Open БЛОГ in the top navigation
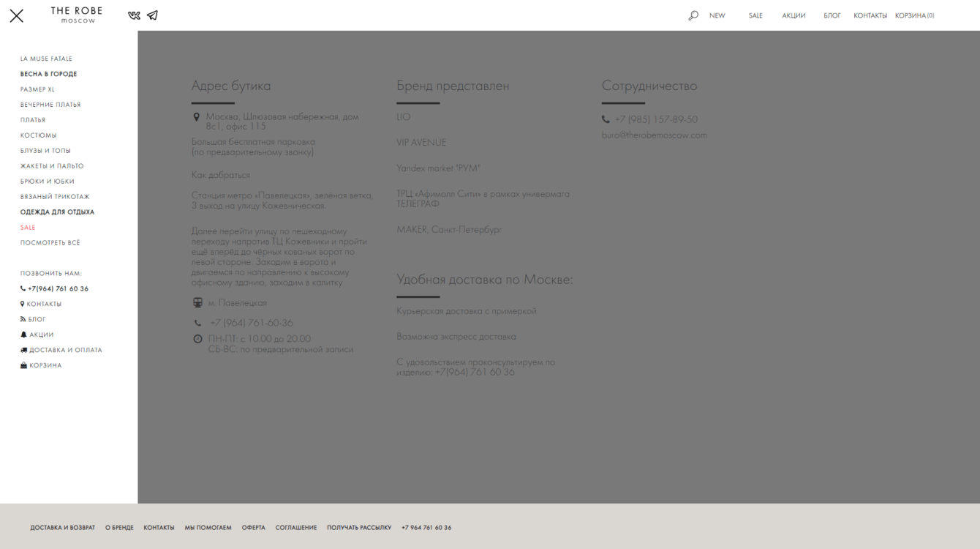Screen dimensions: 980x549 click(832, 15)
